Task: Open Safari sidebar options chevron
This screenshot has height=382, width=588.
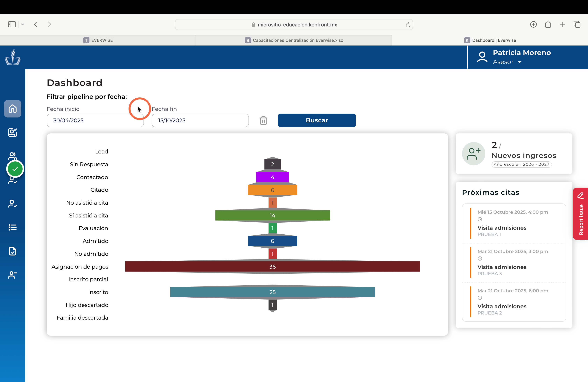Action: coord(23,24)
